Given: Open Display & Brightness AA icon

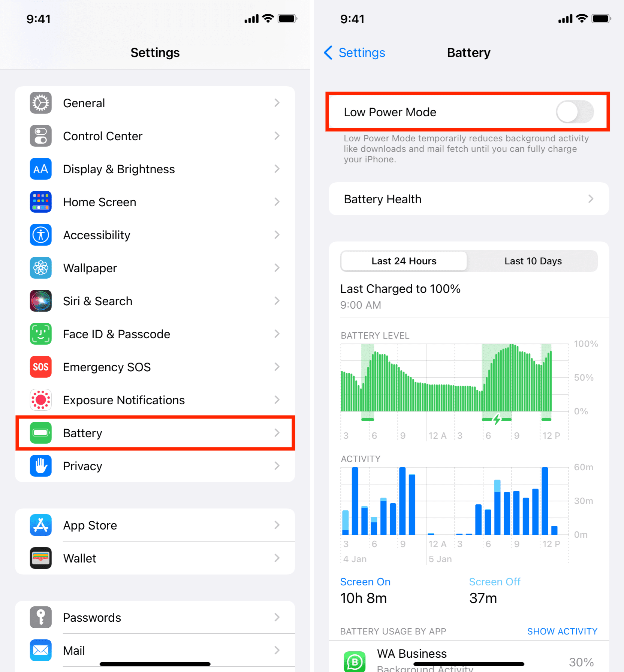Looking at the screenshot, I should point(40,169).
